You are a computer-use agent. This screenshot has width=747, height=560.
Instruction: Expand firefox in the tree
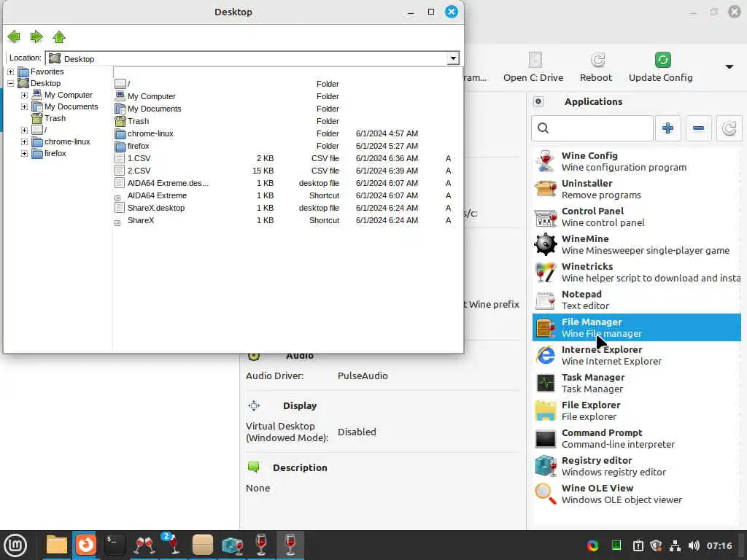click(x=24, y=153)
